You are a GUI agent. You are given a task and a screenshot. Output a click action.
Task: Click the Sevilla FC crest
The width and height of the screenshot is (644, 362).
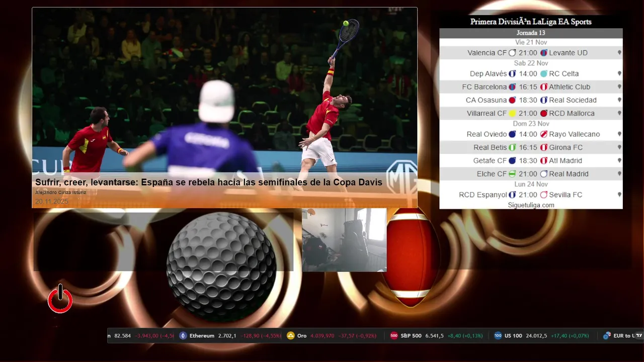coord(543,195)
